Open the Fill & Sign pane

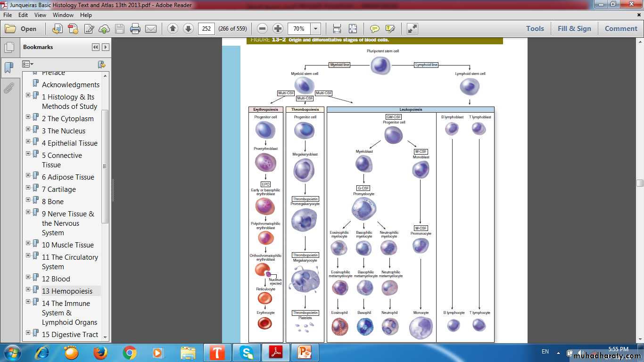(x=574, y=29)
